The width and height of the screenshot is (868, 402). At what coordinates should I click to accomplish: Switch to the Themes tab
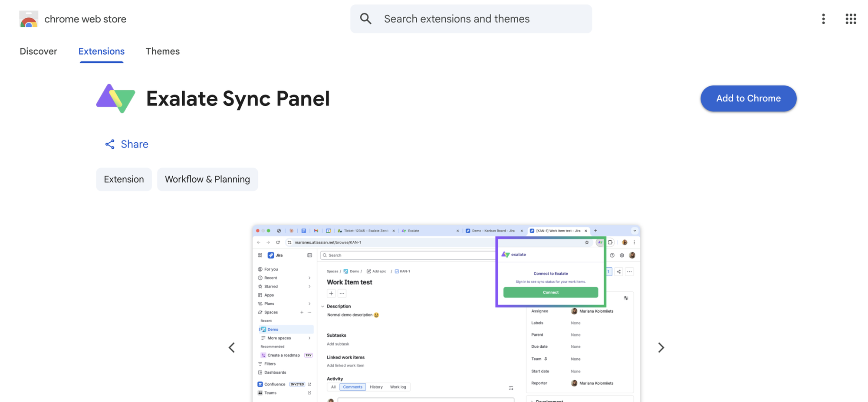coord(163,51)
